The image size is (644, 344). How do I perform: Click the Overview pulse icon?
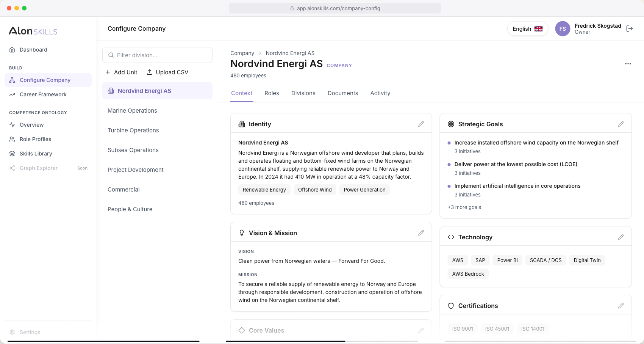12,125
